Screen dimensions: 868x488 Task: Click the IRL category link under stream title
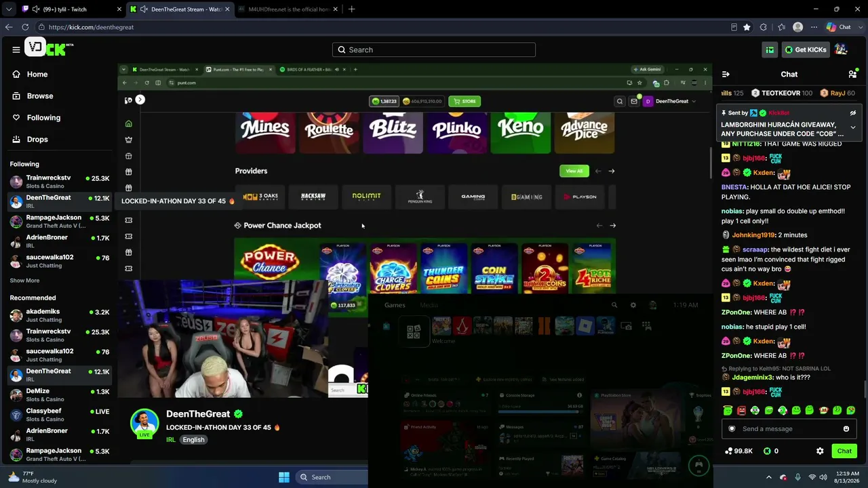[x=171, y=440]
